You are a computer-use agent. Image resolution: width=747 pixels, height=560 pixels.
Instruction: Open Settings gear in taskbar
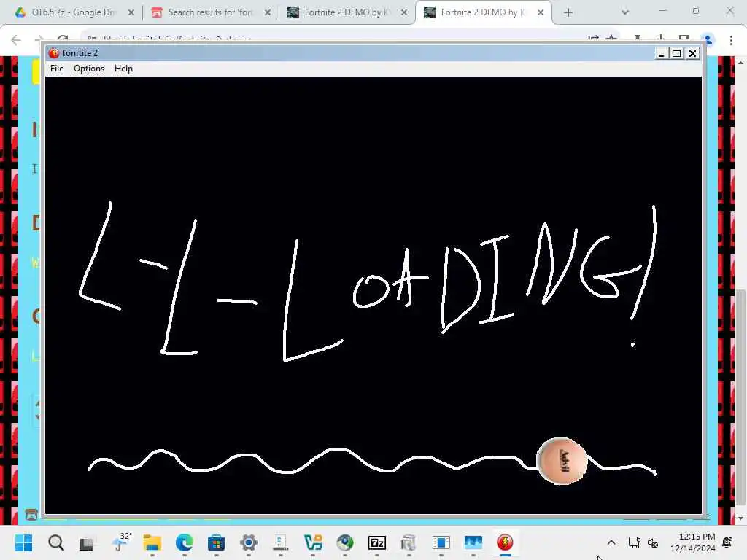pyautogui.click(x=249, y=542)
